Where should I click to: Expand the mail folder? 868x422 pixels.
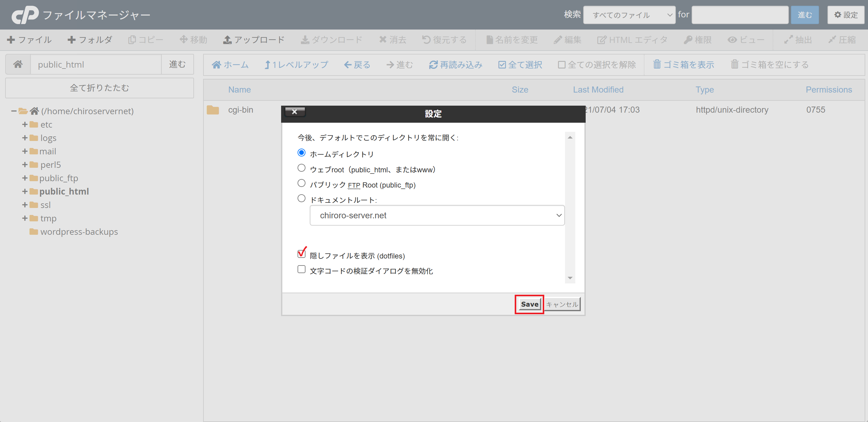(x=25, y=151)
